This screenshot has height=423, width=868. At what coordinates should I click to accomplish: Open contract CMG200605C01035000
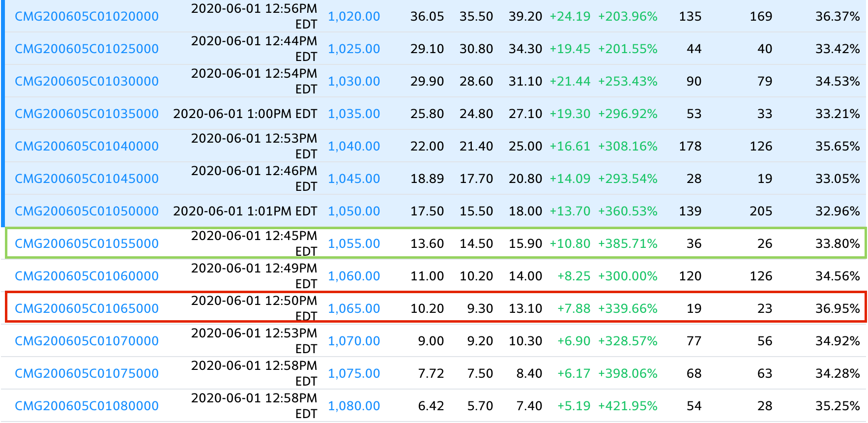pyautogui.click(x=87, y=114)
